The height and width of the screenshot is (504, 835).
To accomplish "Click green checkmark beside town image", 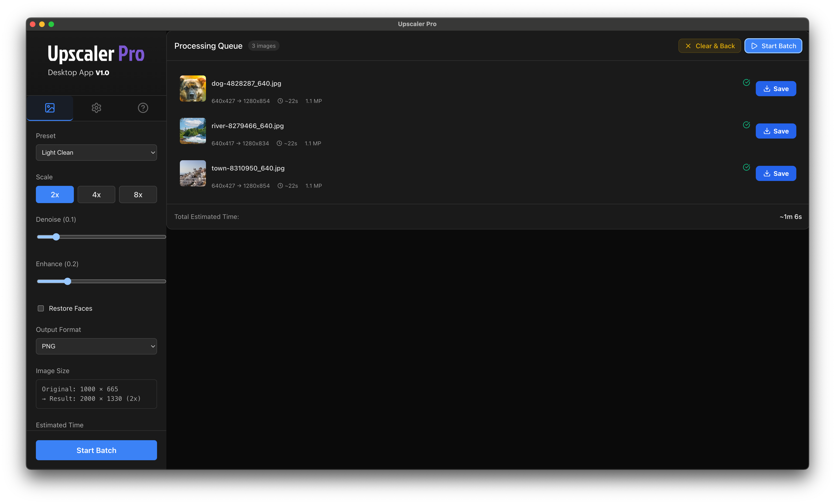I will click(746, 167).
